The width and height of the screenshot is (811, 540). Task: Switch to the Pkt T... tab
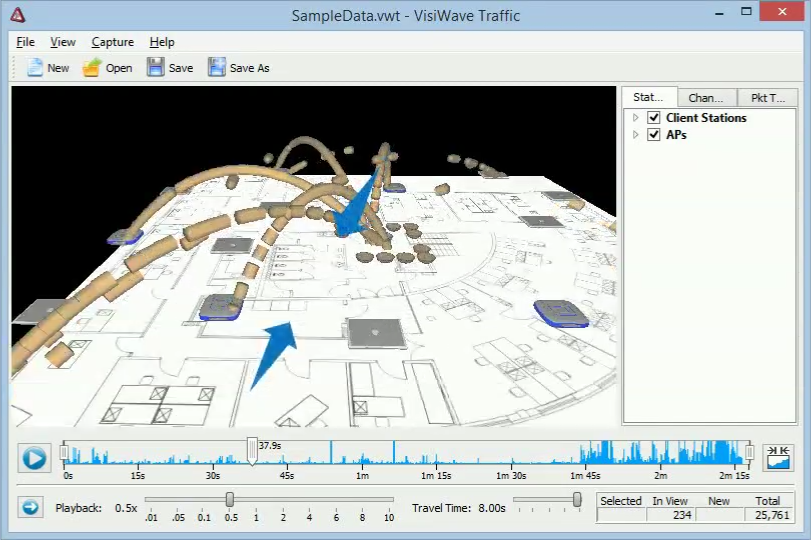coord(768,97)
